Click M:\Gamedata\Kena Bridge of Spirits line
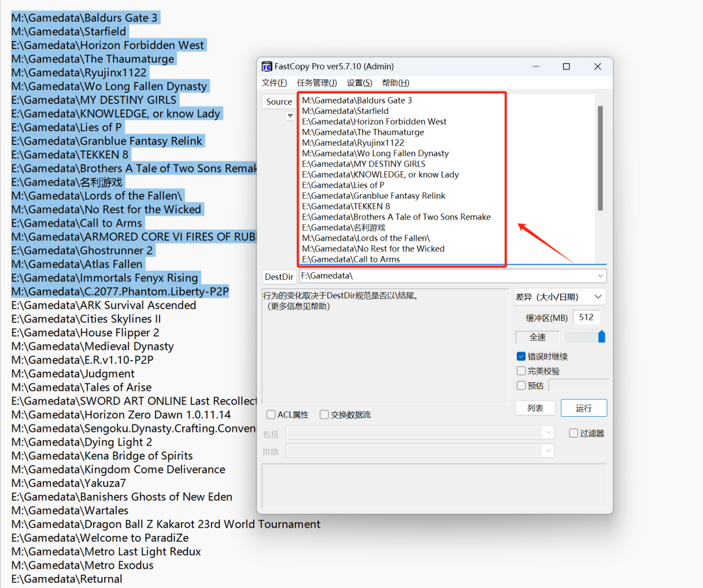This screenshot has height=588, width=703. click(102, 456)
